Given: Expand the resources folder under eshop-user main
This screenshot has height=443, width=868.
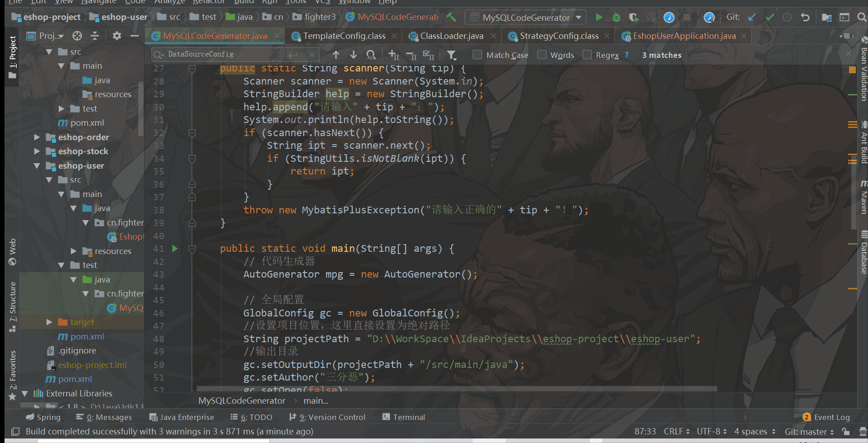Looking at the screenshot, I should [74, 251].
